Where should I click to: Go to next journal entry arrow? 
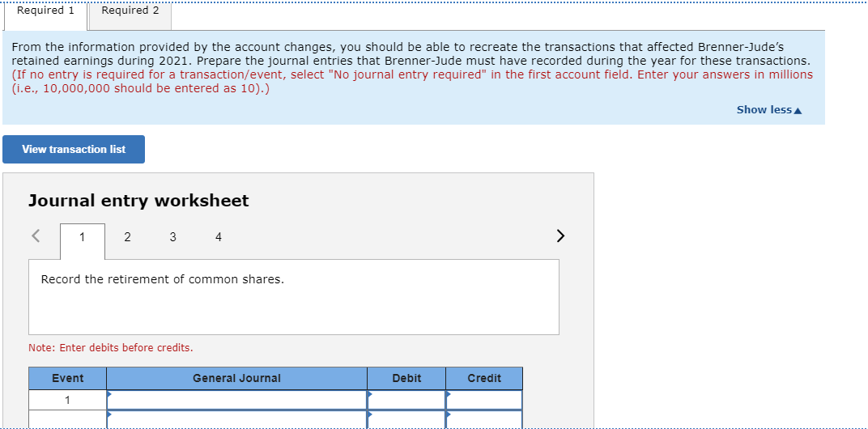pyautogui.click(x=560, y=237)
